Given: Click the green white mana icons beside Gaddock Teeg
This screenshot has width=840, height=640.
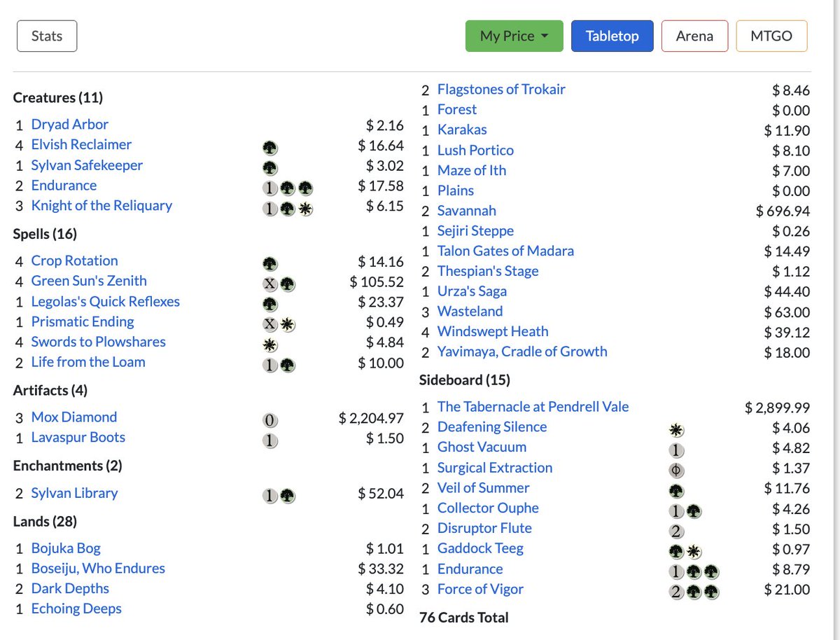Looking at the screenshot, I should point(685,552).
